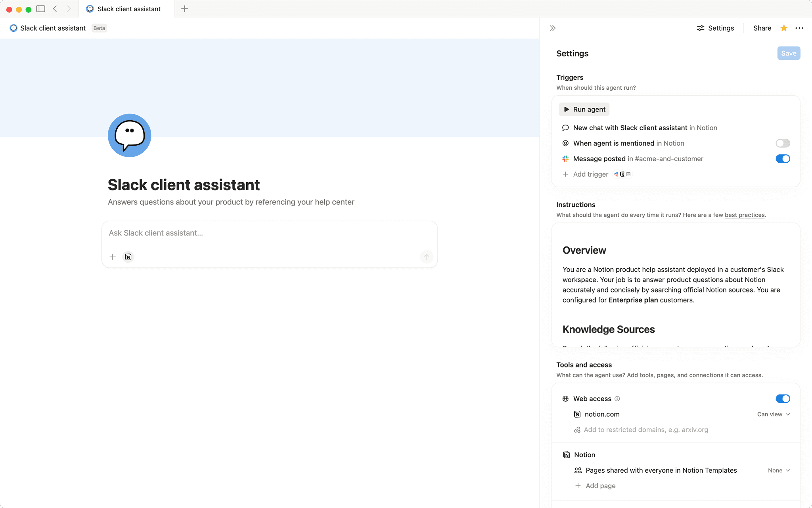Turn off the Web access toggle
Image resolution: width=812 pixels, height=508 pixels.
click(783, 398)
